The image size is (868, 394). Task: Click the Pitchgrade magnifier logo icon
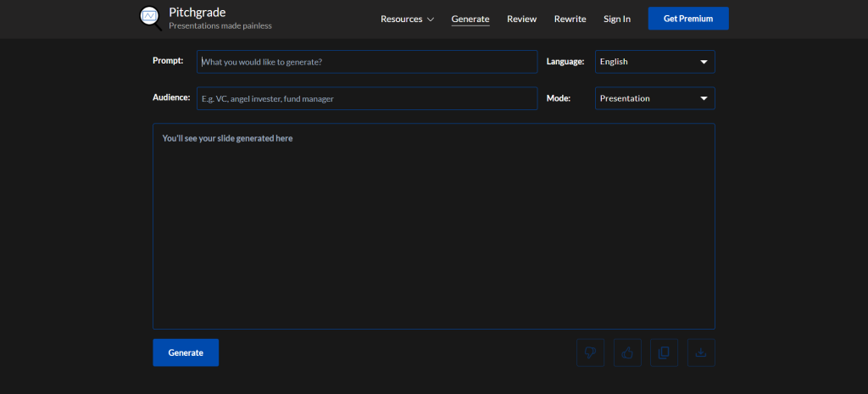[150, 18]
